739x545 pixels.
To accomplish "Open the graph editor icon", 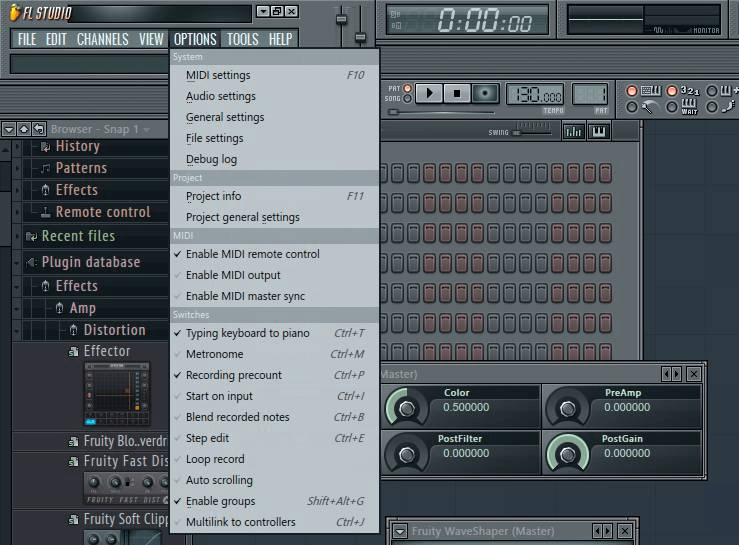I will [x=574, y=131].
